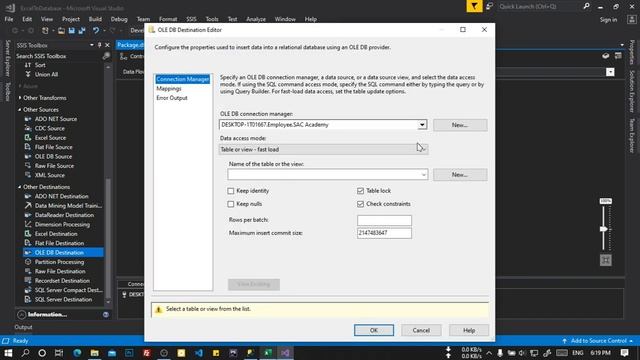Select the Raw File Destination toolbox item
This screenshot has width=640, height=360.
pos(60,271)
